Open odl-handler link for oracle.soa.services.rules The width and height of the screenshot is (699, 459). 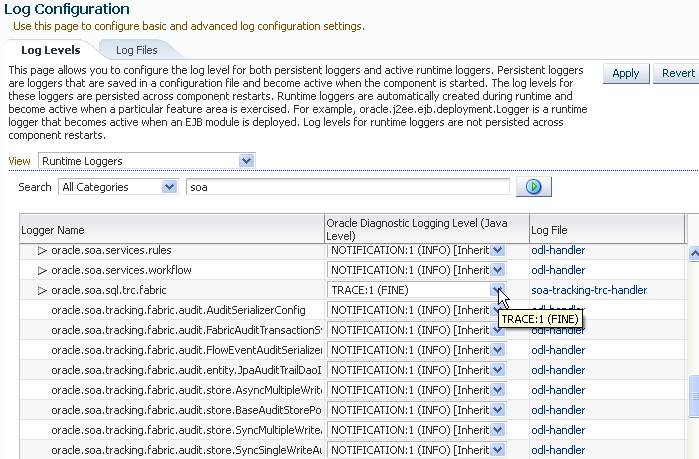coord(558,250)
